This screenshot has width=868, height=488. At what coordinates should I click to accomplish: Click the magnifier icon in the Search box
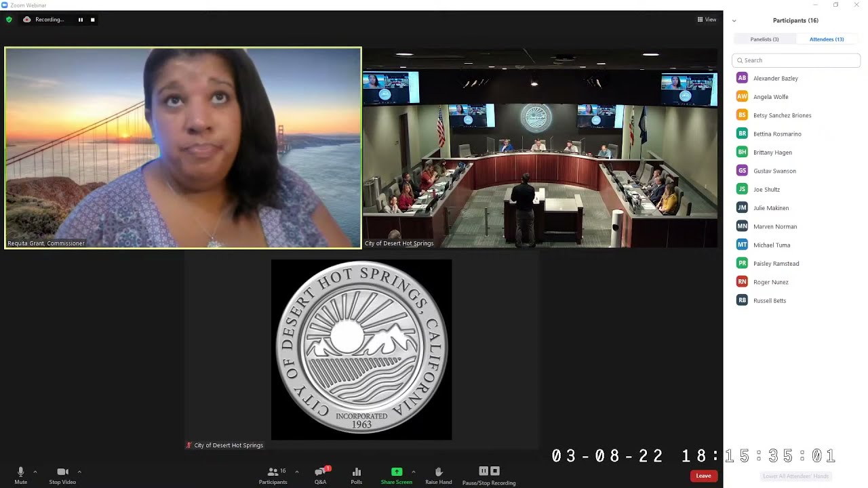(x=740, y=60)
